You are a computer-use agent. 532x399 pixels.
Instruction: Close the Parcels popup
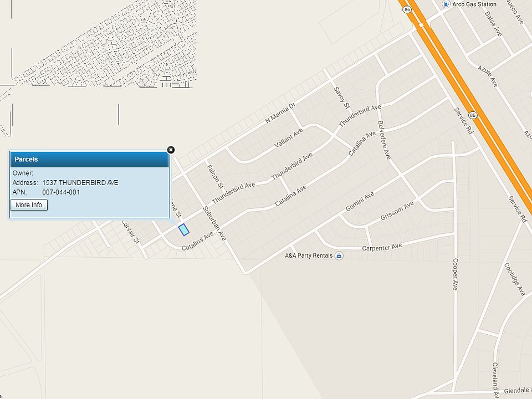click(x=171, y=150)
